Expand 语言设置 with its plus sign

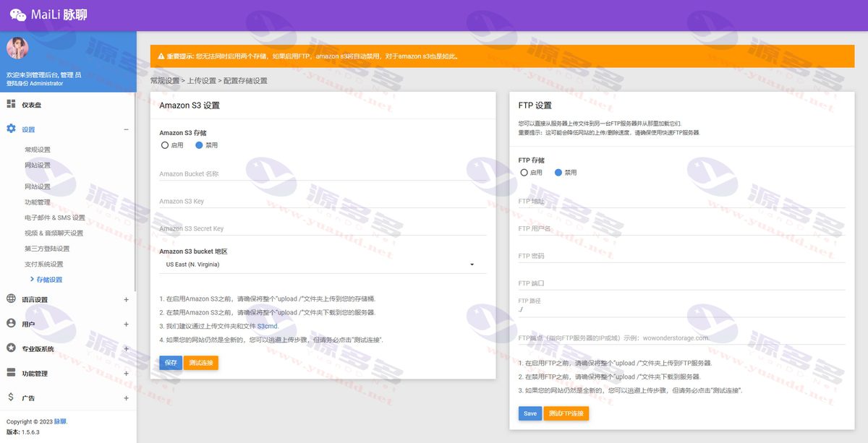point(126,299)
